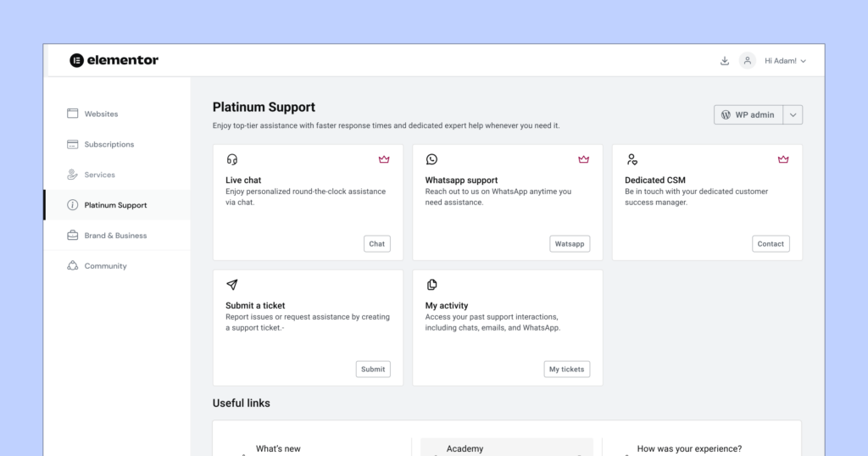
Task: Click the download icon in the header
Action: click(724, 61)
